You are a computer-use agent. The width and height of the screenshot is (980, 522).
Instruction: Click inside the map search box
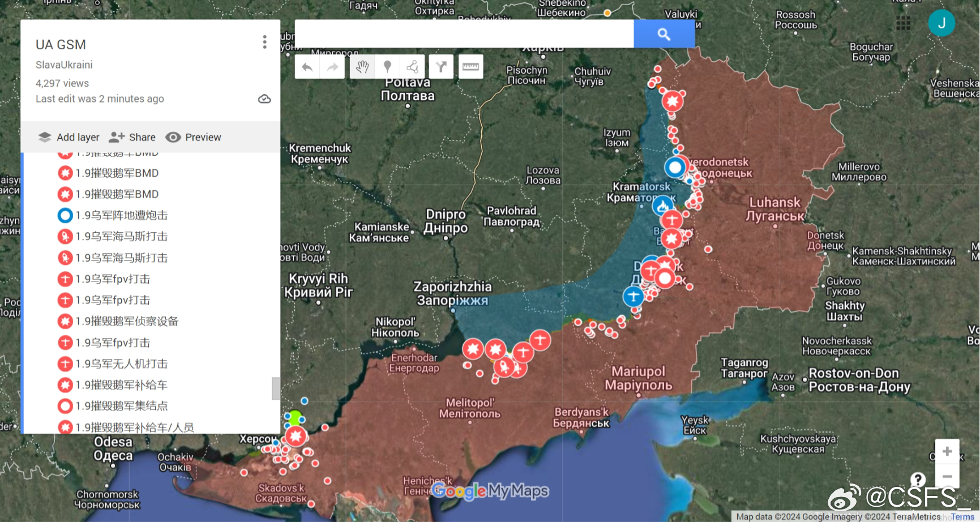click(x=464, y=34)
